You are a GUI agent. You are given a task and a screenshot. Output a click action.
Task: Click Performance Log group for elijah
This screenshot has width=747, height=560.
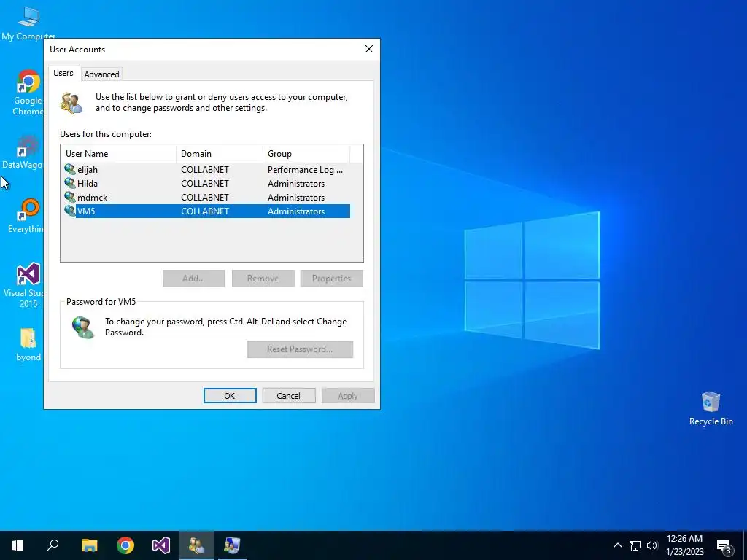tap(306, 169)
